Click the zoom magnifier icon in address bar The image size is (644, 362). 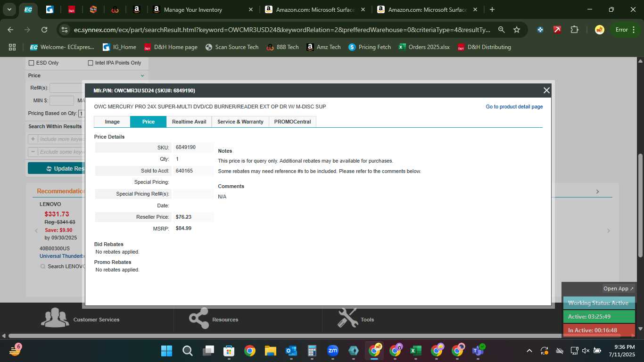(502, 30)
